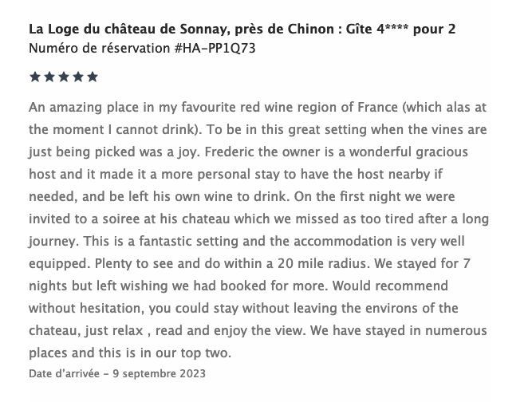Click 'Gîte 4**** pour 2' in heading
The height and width of the screenshot is (402, 532).
click(400, 30)
